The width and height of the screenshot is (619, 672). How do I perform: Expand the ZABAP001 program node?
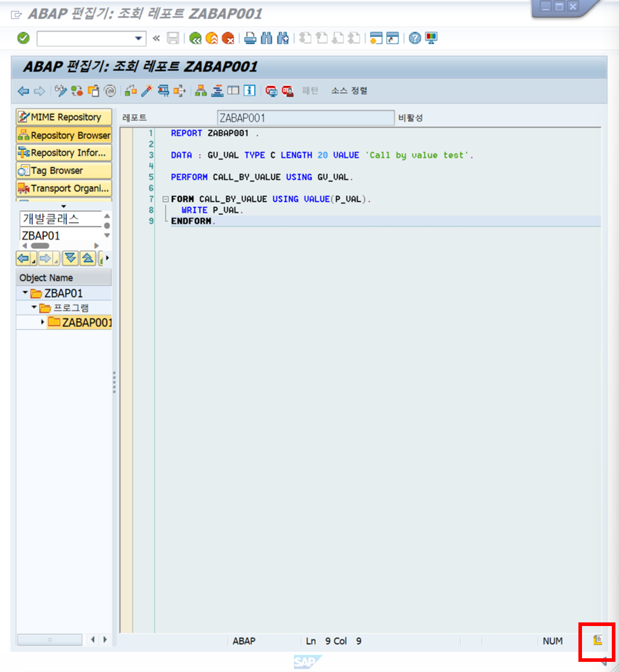pyautogui.click(x=42, y=322)
